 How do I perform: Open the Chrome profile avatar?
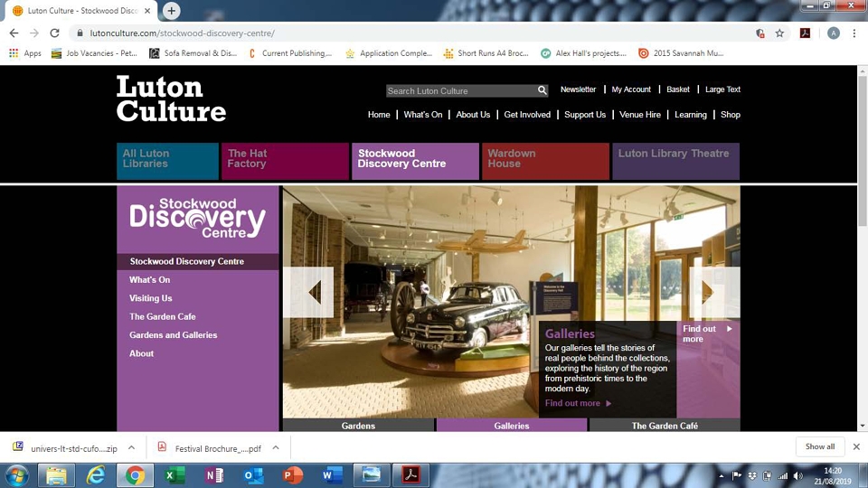click(x=833, y=33)
